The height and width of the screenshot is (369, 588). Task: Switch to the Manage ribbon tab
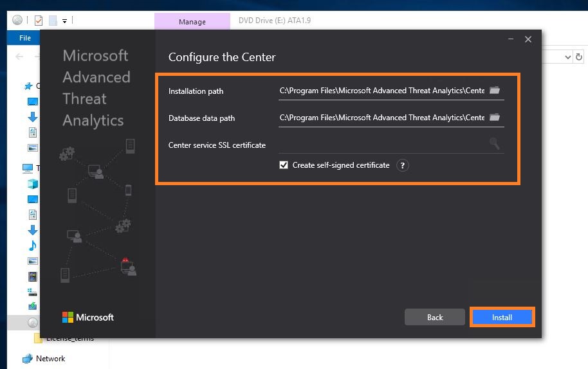pyautogui.click(x=192, y=22)
